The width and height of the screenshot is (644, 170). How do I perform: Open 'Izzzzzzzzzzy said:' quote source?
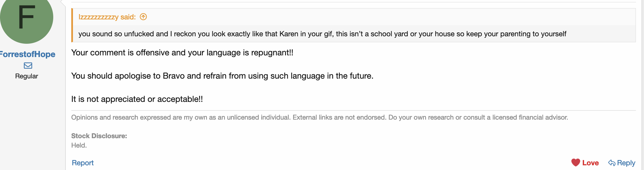coord(107,17)
